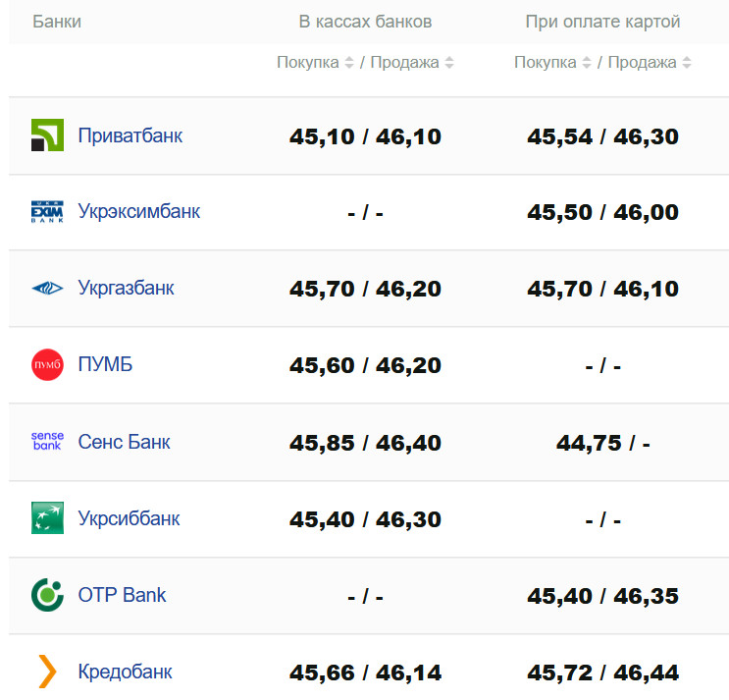Click the Privatbank green logo icon

click(47, 135)
